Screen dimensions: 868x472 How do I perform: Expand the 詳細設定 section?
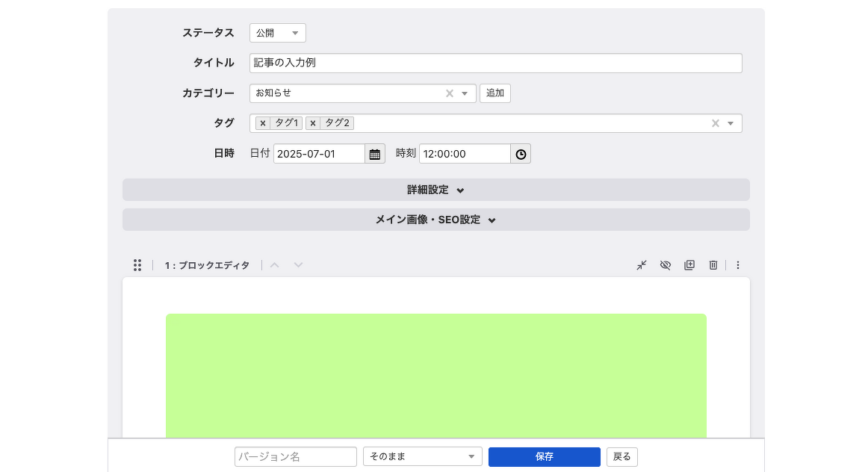pos(435,190)
